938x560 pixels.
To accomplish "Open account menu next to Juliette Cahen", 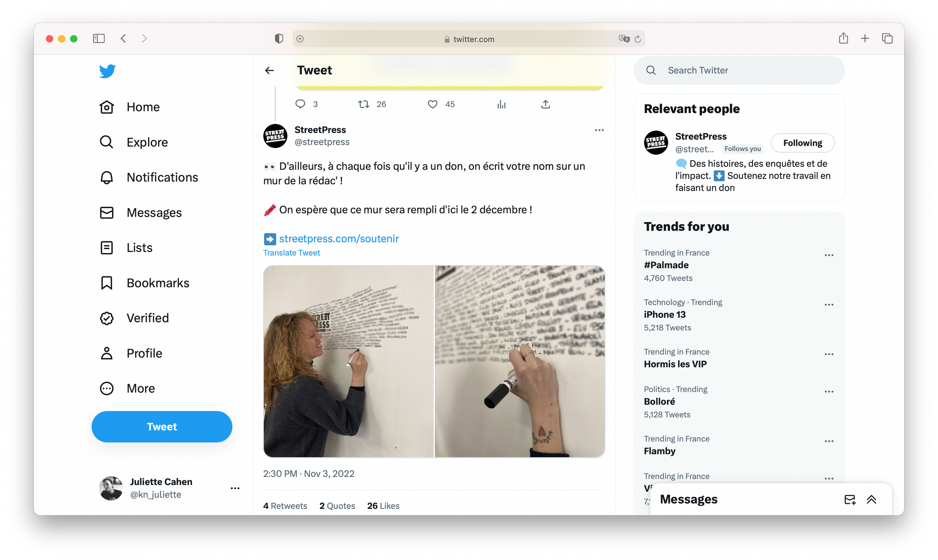I will tap(235, 488).
